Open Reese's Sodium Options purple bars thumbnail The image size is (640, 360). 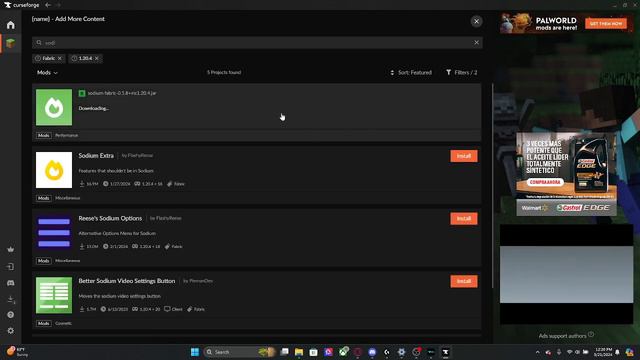(x=54, y=233)
